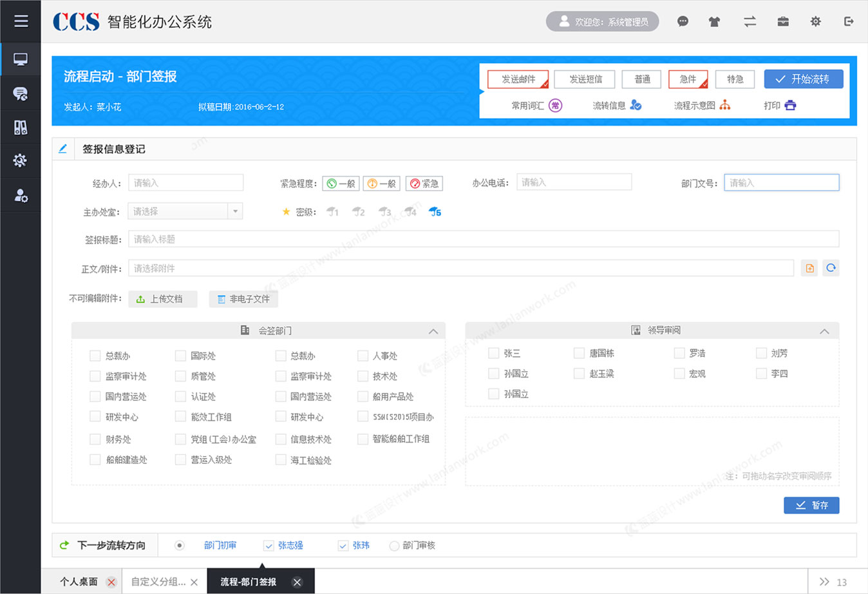Click the 暂存 save button

pyautogui.click(x=811, y=505)
